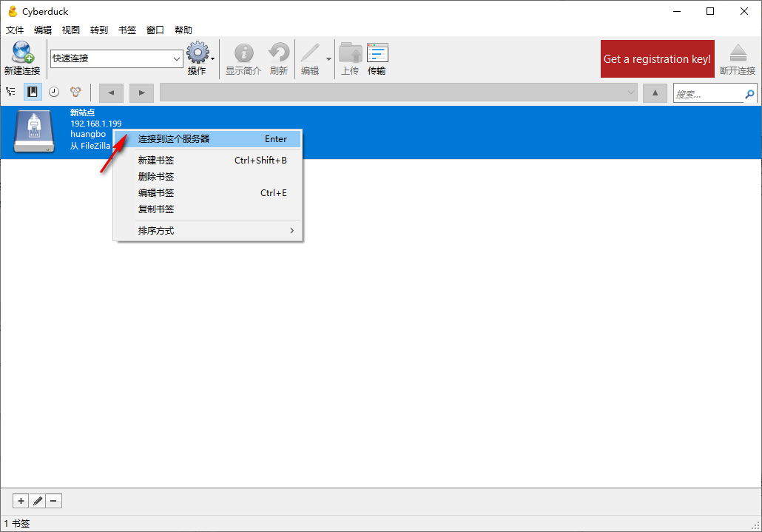Open the Transfers (传输) window icon
Image resolution: width=762 pixels, height=532 pixels.
pyautogui.click(x=377, y=53)
